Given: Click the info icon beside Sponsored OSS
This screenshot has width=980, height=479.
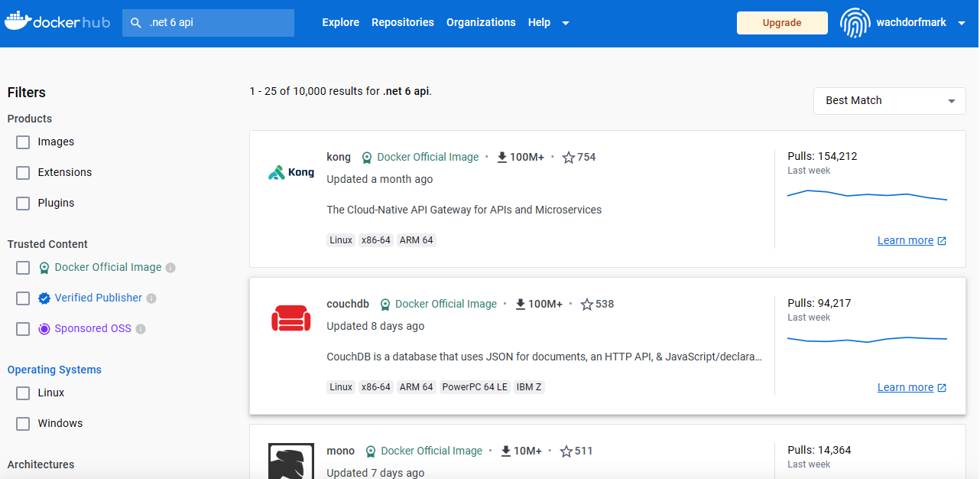Looking at the screenshot, I should coord(141,329).
